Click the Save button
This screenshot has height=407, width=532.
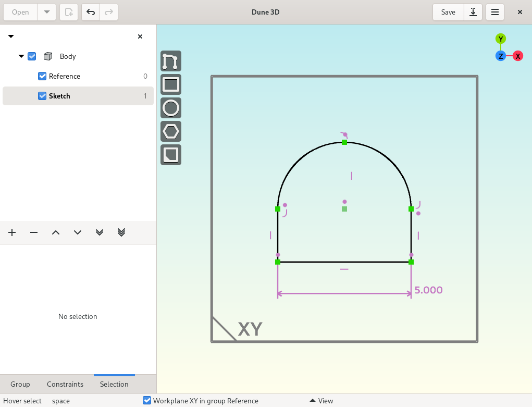[x=448, y=12]
